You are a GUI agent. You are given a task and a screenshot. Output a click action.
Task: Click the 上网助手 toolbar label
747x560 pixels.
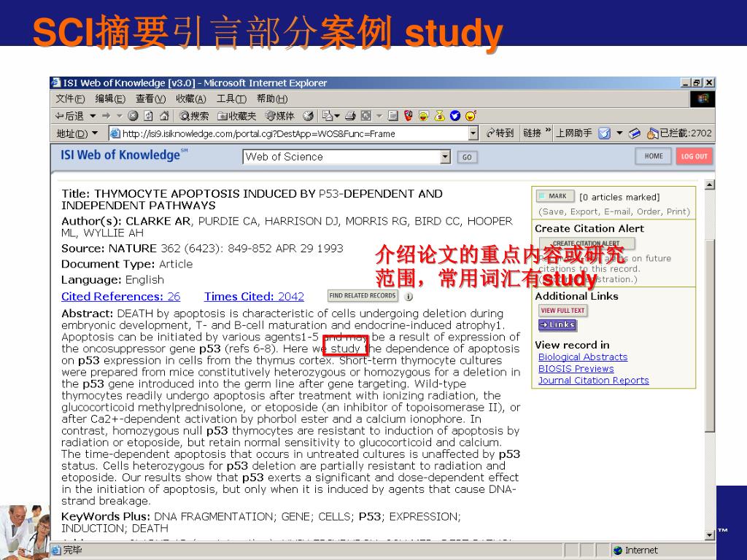[x=574, y=133]
